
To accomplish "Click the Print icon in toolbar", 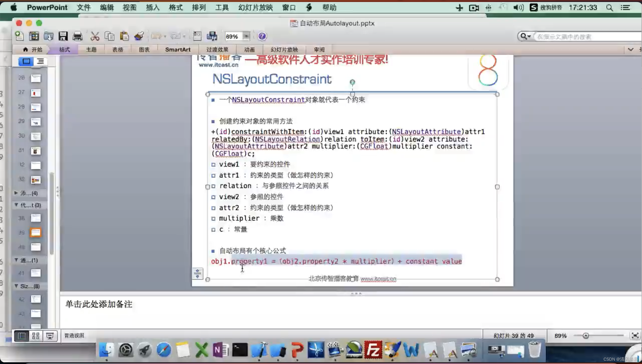I will click(x=78, y=36).
